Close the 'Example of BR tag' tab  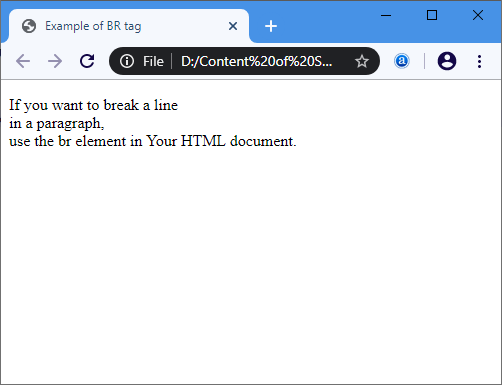point(233,26)
